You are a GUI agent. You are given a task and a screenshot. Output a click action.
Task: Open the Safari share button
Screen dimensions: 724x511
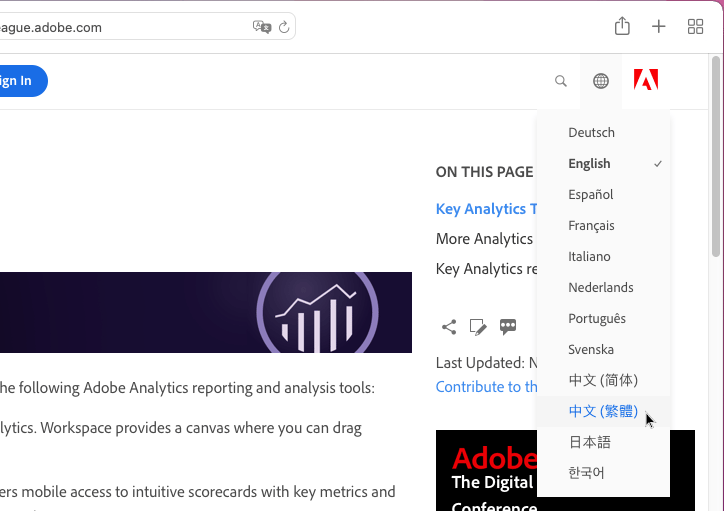[x=622, y=26]
